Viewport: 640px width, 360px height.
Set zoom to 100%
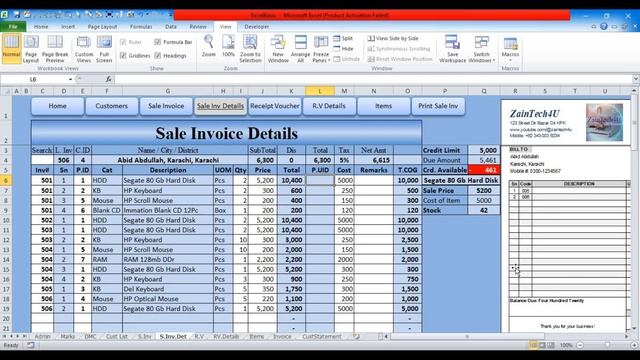228,46
